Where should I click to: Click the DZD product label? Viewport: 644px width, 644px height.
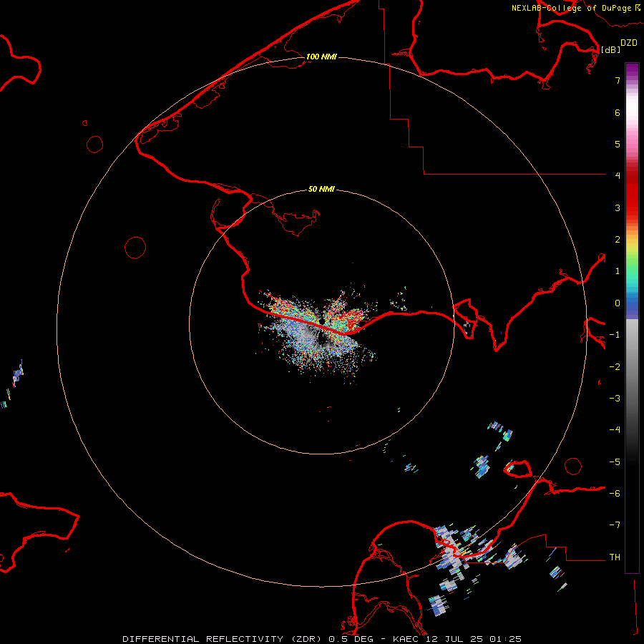point(629,43)
